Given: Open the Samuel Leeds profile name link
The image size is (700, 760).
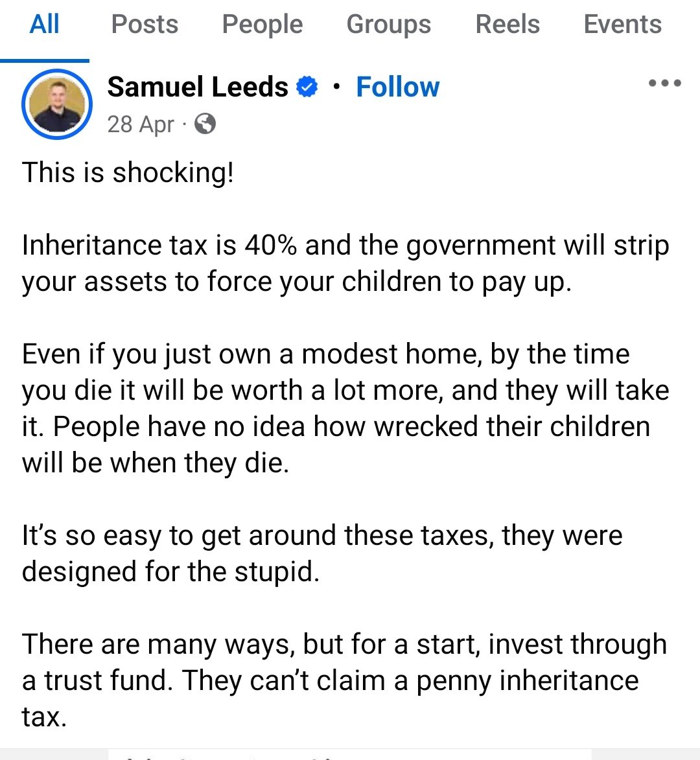Looking at the screenshot, I should click(197, 87).
